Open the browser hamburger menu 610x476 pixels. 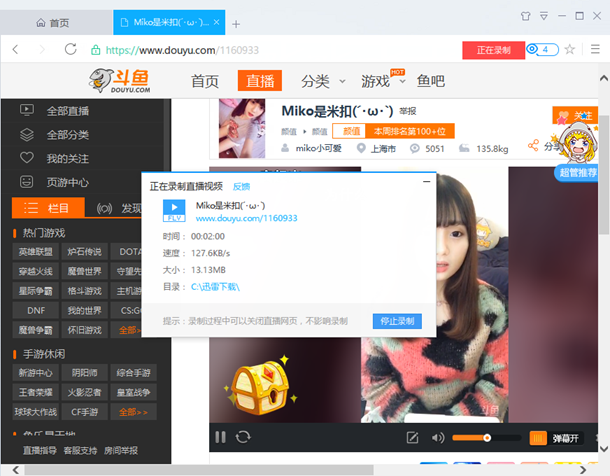coord(595,49)
